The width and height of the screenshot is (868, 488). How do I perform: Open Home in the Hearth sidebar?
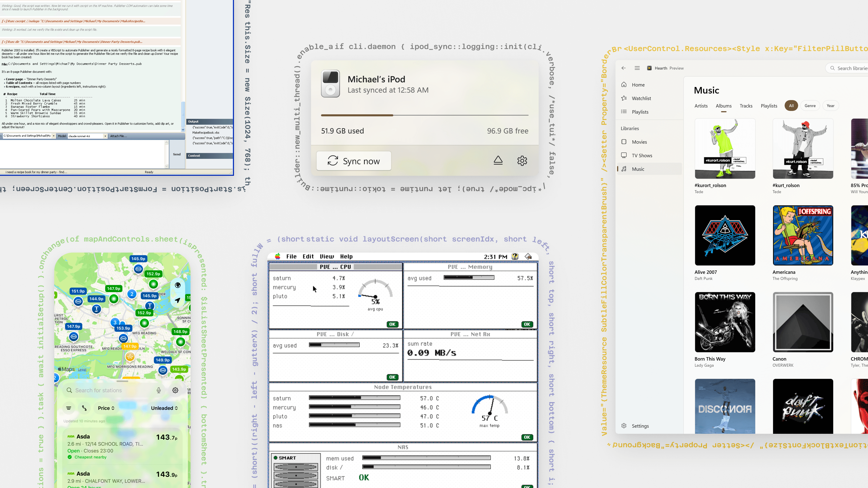(x=649, y=84)
